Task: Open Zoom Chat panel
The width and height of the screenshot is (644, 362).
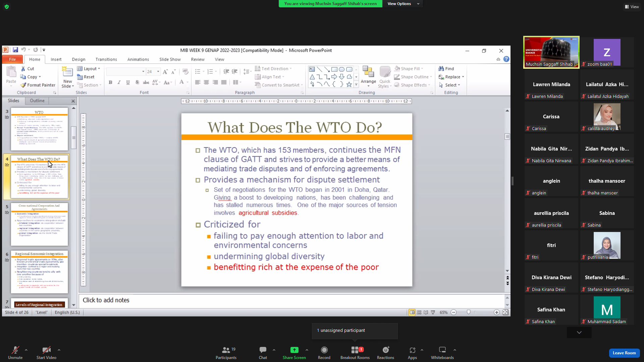Action: point(263,353)
